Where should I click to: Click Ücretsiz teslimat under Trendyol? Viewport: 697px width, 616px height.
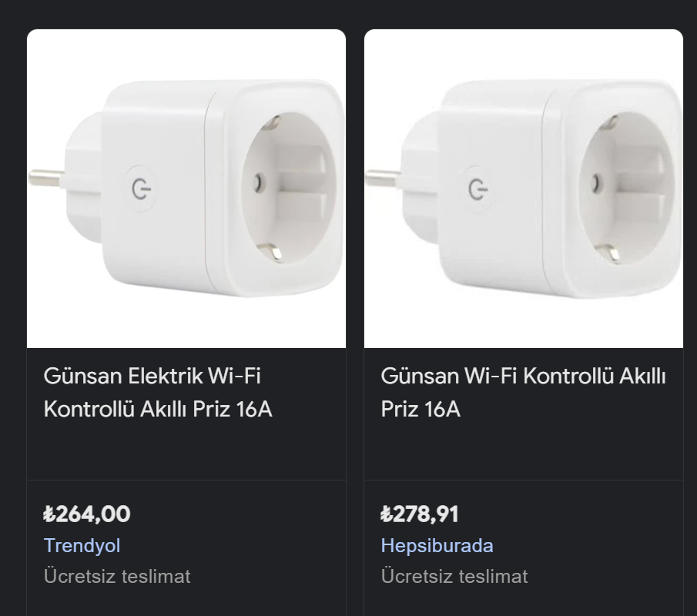pyautogui.click(x=117, y=576)
